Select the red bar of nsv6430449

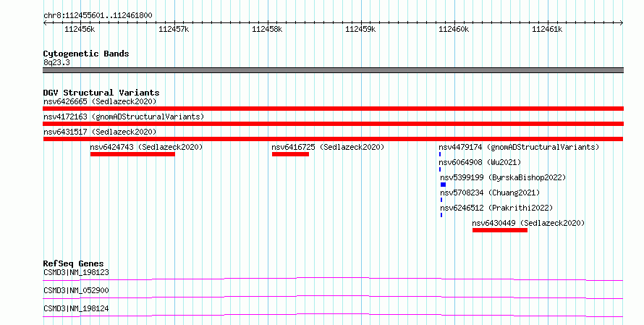500,230
